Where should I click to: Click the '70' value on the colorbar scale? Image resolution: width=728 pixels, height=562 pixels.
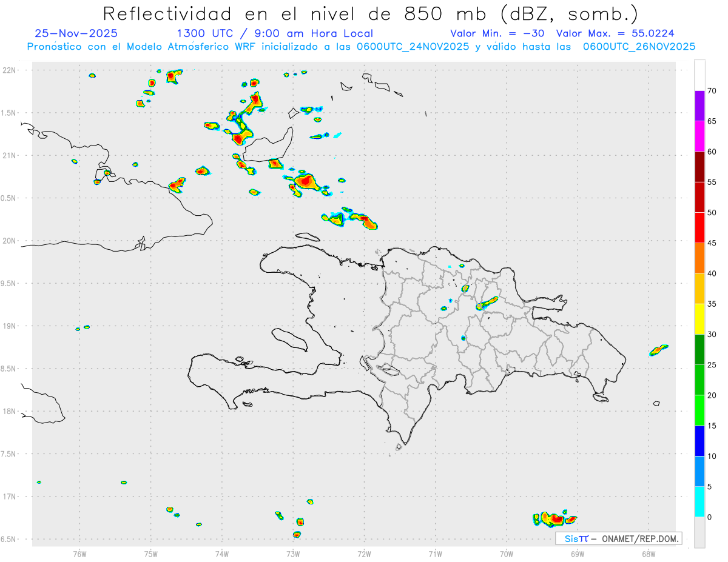pyautogui.click(x=712, y=91)
